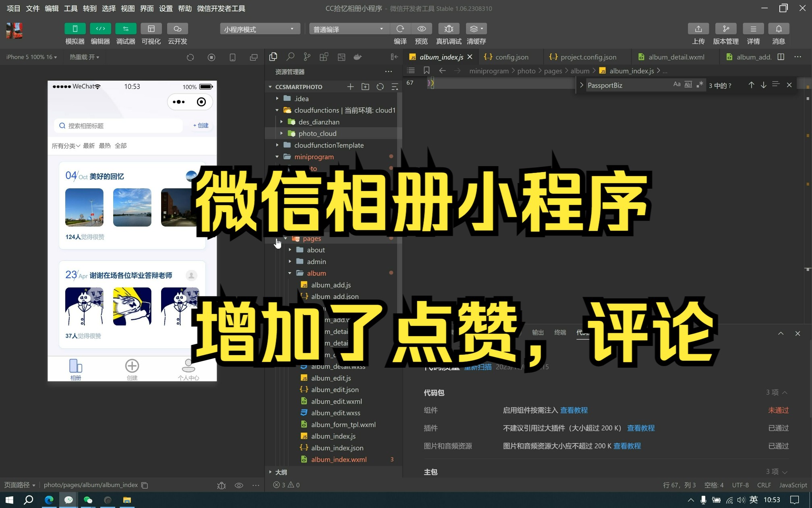Expand the cloudfunctionTemplate folder
This screenshot has width=812, height=508.
click(277, 145)
